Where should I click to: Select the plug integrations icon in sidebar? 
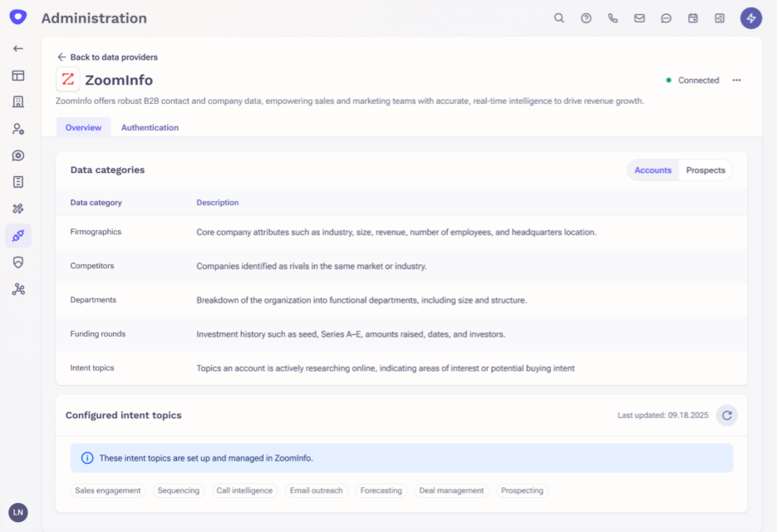coord(18,236)
